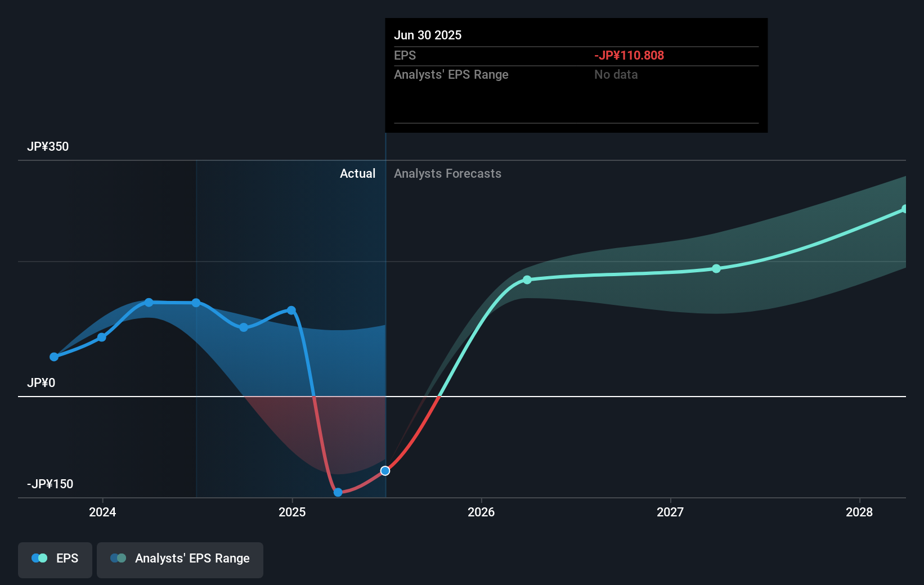Viewport: 924px width, 585px height.
Task: Click the EPS dot just before the decline
Action: pyautogui.click(x=291, y=309)
